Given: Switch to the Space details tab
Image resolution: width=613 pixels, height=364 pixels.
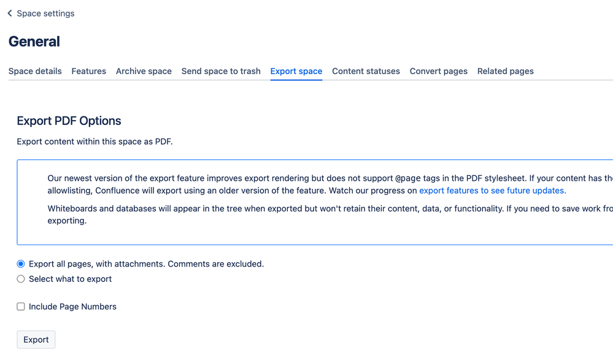Looking at the screenshot, I should (34, 71).
